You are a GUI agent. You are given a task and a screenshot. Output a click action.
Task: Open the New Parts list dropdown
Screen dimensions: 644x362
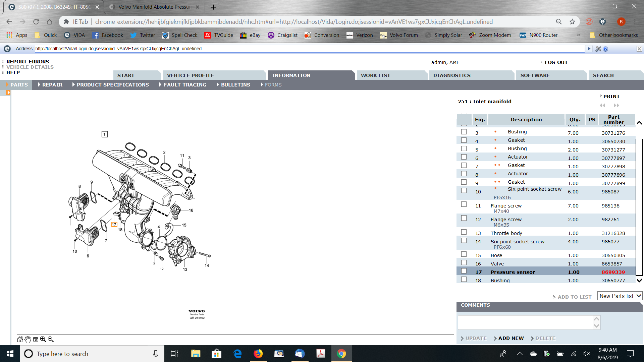[620, 296]
